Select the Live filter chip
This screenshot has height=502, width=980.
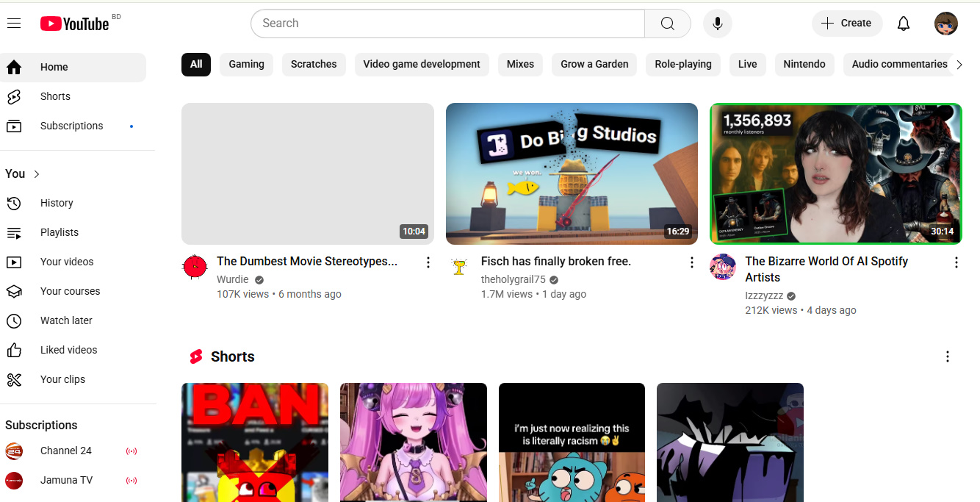pyautogui.click(x=747, y=65)
